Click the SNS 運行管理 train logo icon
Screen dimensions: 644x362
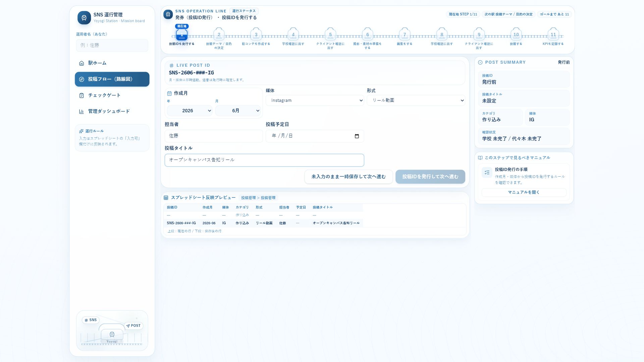point(84,17)
